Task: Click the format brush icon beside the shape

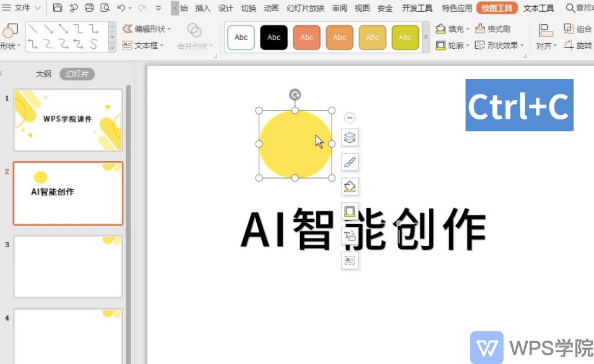Action: click(x=350, y=163)
